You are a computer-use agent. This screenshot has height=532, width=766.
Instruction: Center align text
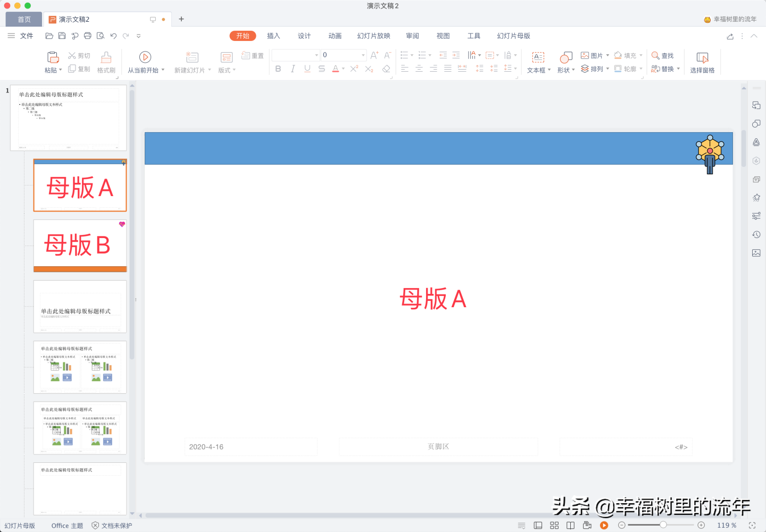pos(419,69)
